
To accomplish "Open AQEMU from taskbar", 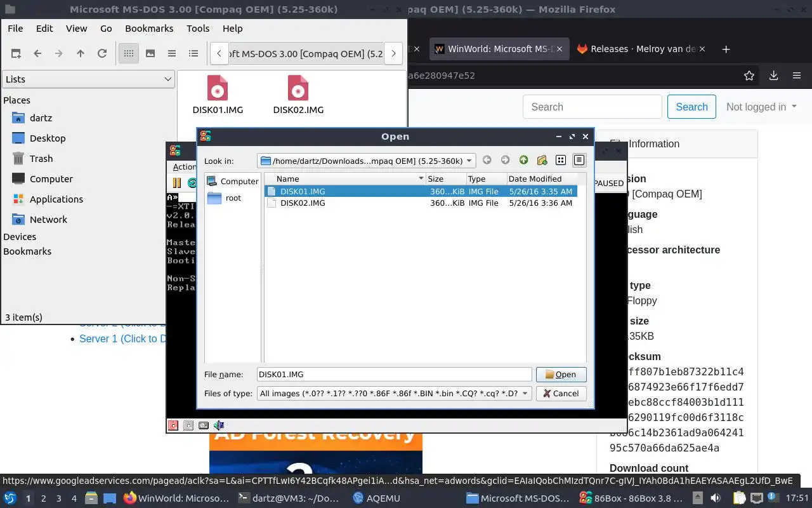I will pyautogui.click(x=376, y=498).
